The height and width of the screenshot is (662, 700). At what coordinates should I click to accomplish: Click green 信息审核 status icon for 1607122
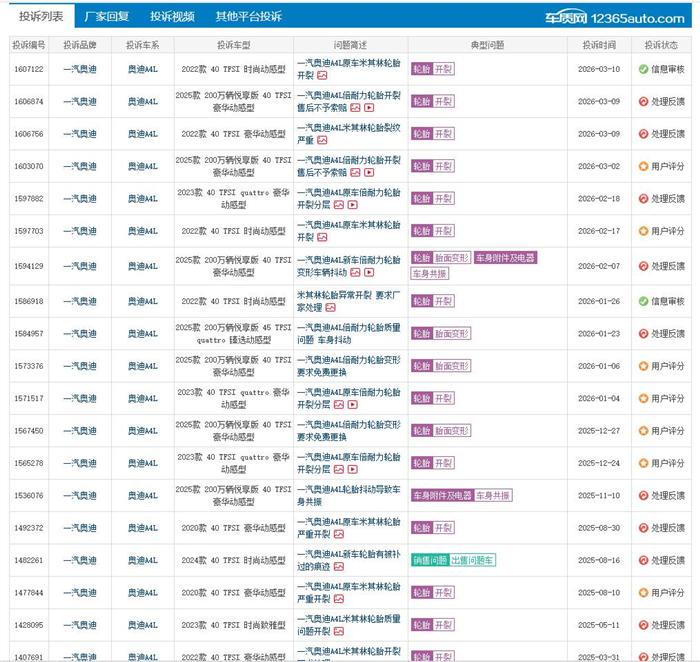644,69
